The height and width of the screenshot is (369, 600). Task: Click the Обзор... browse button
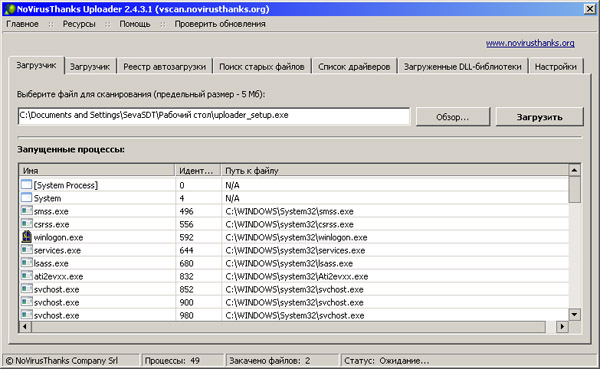coord(453,117)
